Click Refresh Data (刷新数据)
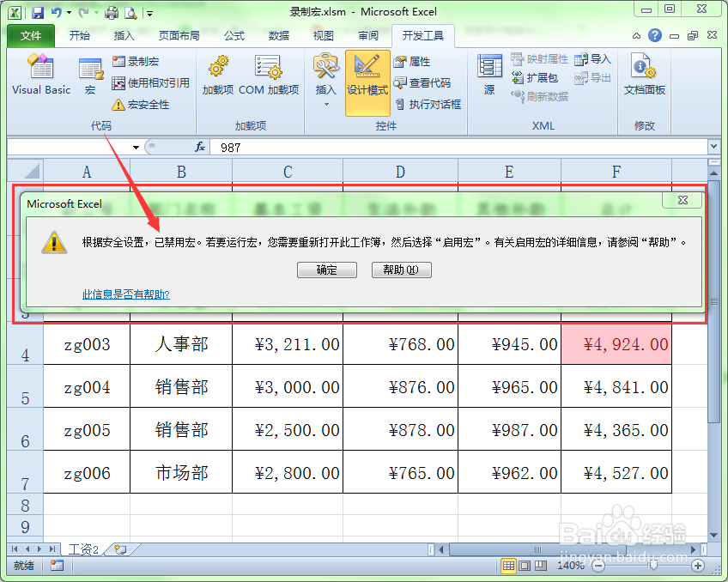The image size is (728, 582). 539,96
